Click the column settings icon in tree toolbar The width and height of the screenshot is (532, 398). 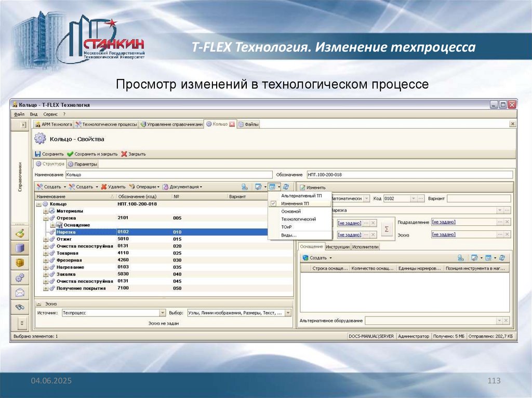tap(258, 187)
